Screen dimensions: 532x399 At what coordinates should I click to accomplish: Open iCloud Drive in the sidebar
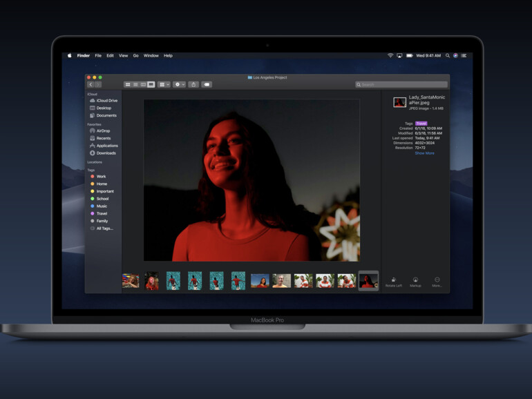[x=106, y=101]
